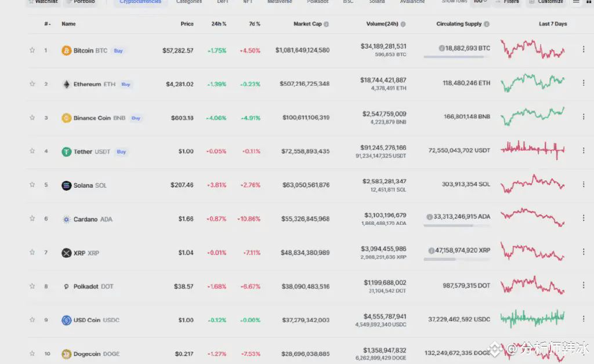Switch to the Categories tab
Screen dimensions: 594x364
point(189,2)
